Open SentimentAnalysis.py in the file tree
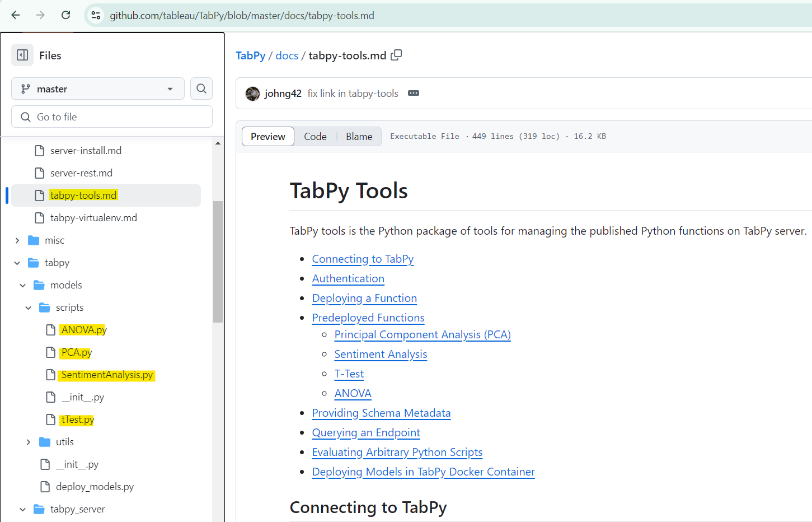 pos(107,375)
